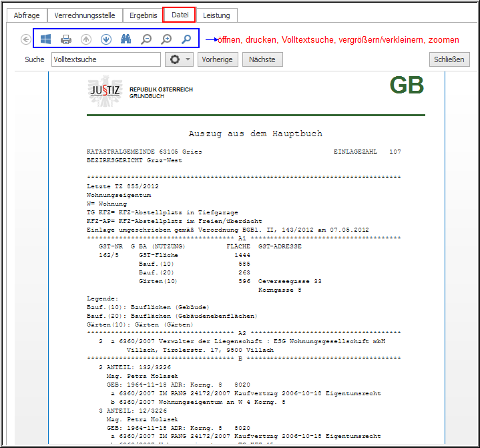Open the Ergebnis tab

pos(143,15)
